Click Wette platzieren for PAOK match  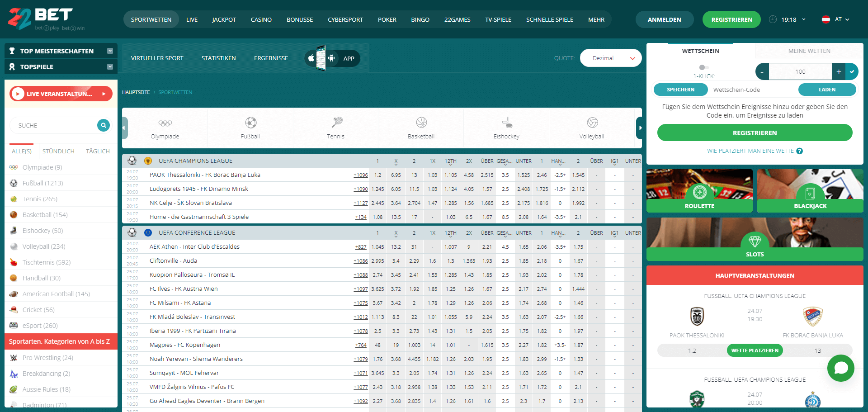[755, 350]
